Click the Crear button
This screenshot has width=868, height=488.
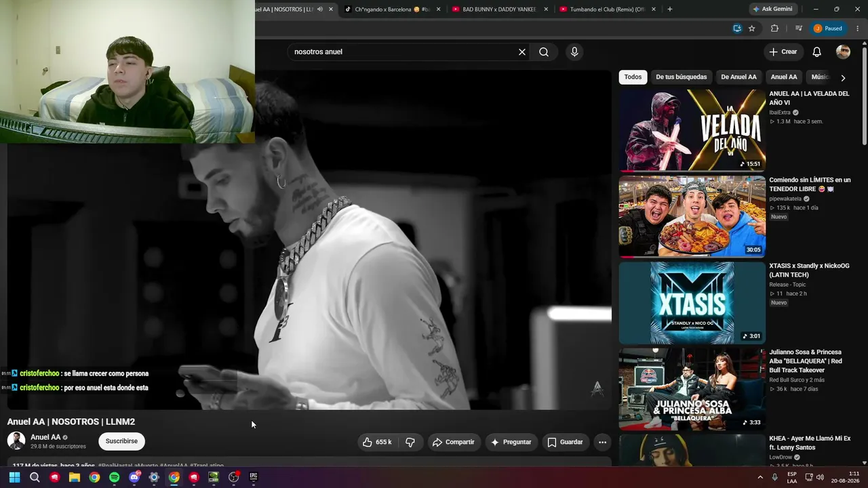click(783, 52)
